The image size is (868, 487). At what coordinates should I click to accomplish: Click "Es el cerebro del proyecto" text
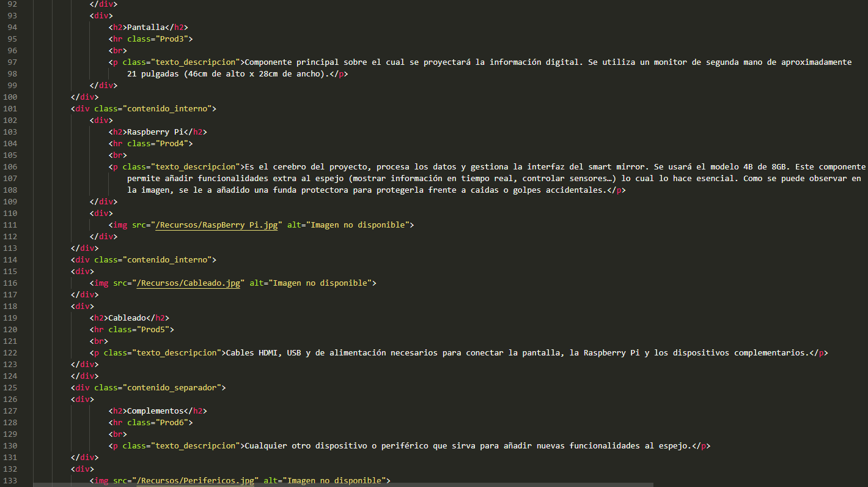(x=306, y=167)
